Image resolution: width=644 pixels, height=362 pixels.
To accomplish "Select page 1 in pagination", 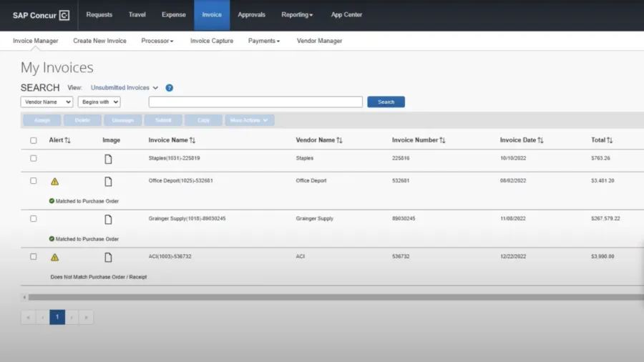I will point(57,317).
